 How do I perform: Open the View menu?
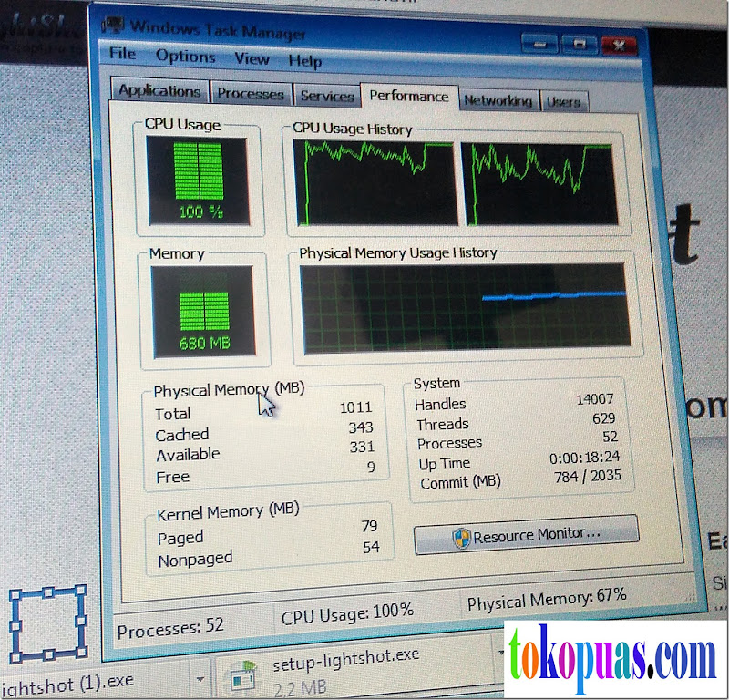[252, 59]
